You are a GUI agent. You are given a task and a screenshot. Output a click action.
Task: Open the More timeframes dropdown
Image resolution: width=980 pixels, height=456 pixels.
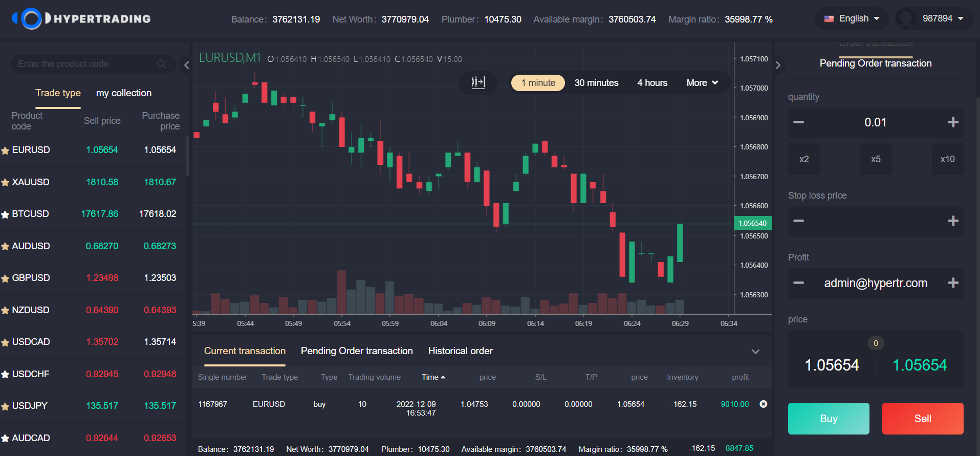(x=702, y=83)
